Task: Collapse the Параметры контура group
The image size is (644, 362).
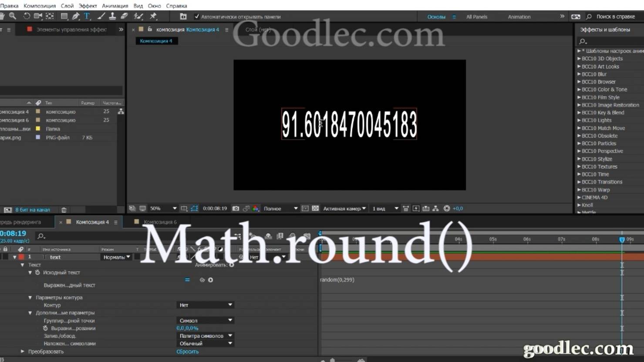Action: (30, 298)
